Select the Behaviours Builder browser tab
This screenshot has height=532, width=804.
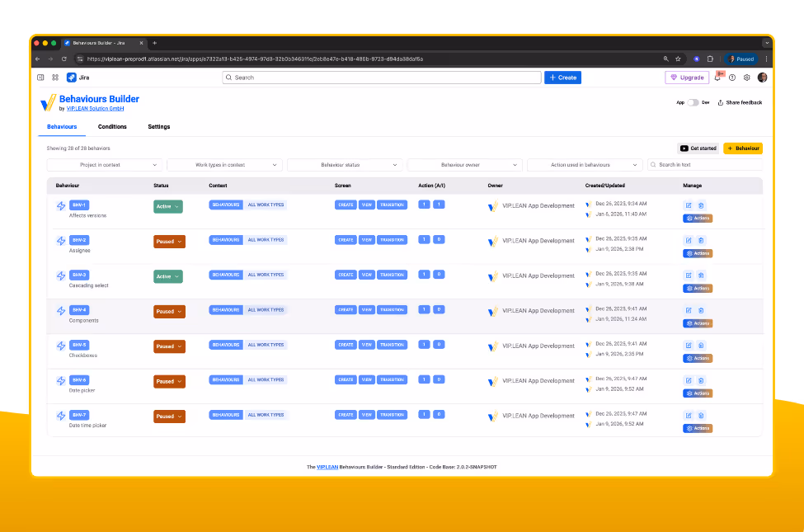tap(104, 43)
